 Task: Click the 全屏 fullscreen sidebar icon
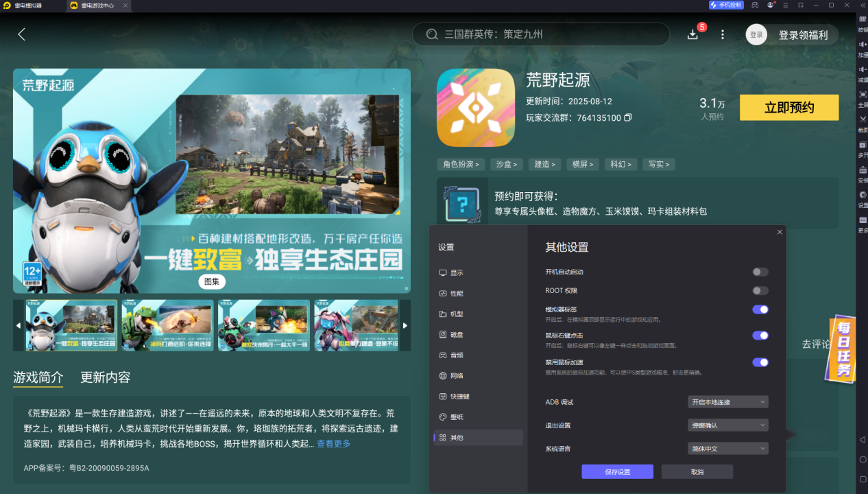(863, 94)
